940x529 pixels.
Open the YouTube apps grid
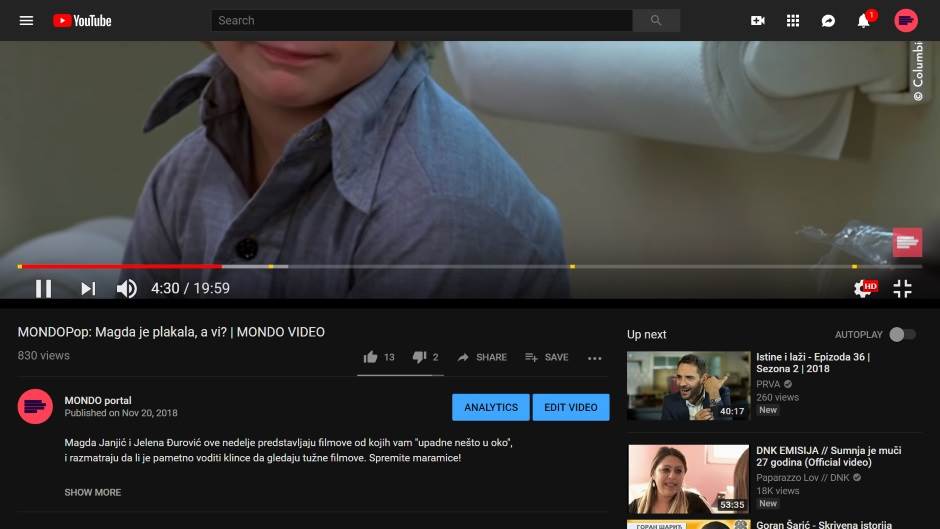pyautogui.click(x=793, y=20)
